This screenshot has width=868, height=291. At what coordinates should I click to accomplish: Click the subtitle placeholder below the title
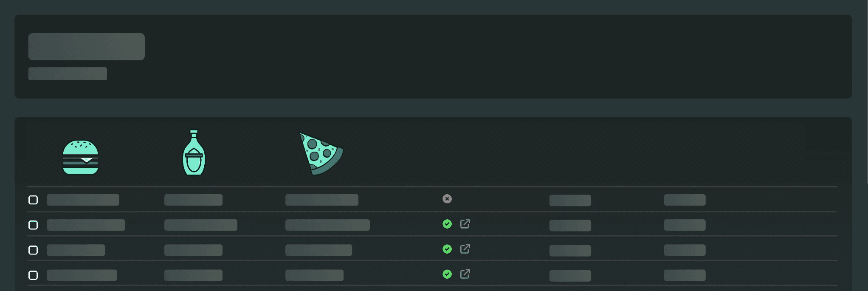[x=67, y=73]
